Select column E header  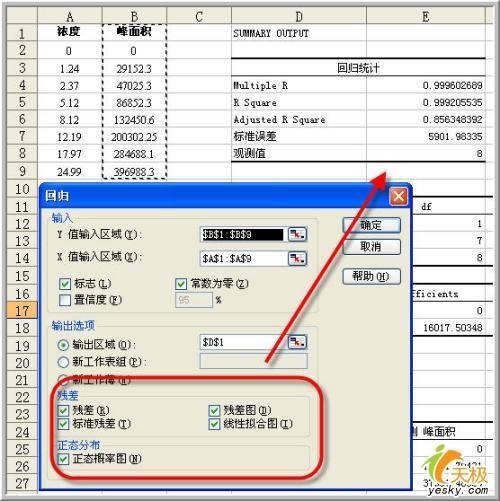coord(426,16)
